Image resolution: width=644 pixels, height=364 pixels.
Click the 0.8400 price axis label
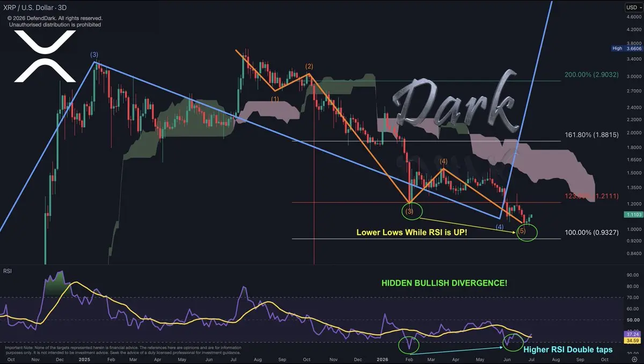coord(633,254)
